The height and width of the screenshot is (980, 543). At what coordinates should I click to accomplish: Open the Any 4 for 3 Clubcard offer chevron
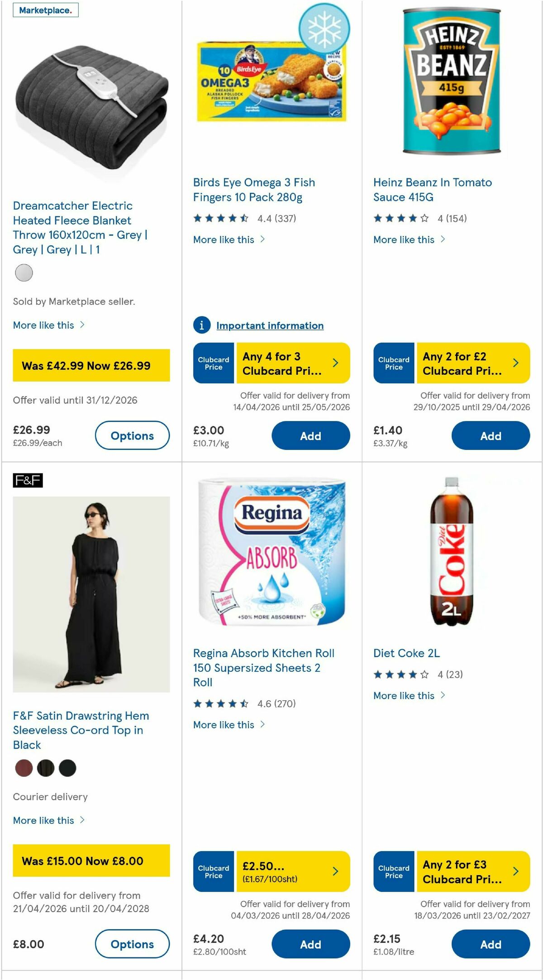(x=336, y=362)
